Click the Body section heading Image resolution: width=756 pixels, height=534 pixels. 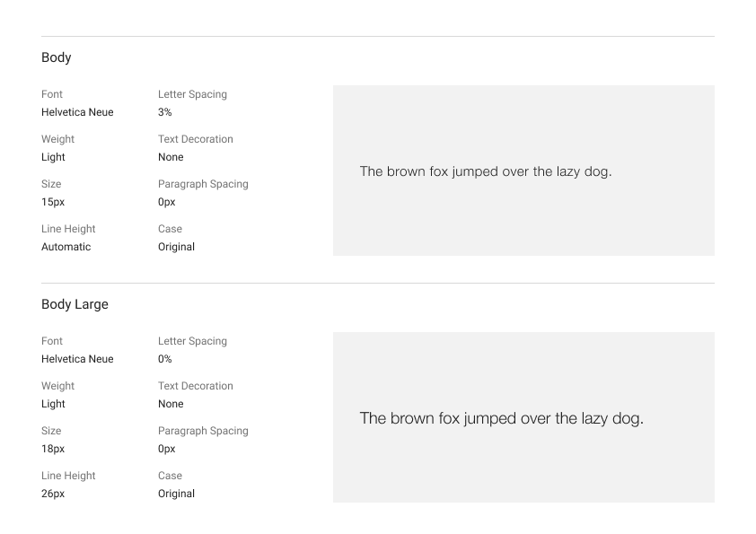pos(56,57)
